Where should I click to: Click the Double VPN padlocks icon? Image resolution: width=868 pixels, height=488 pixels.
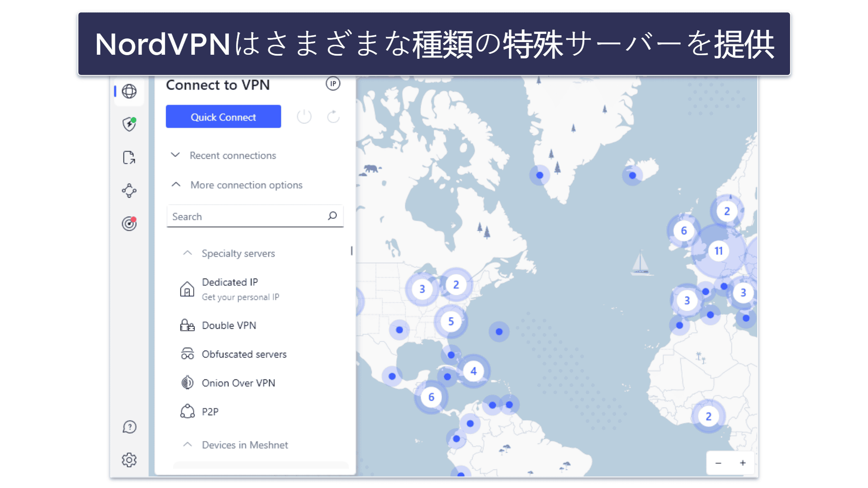click(x=187, y=325)
